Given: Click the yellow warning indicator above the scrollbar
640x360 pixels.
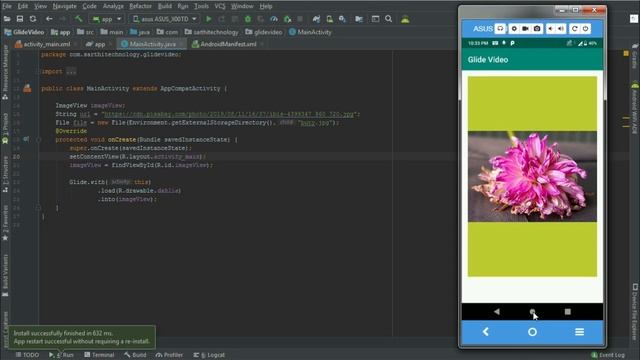Looking at the screenshot, I should (626, 53).
